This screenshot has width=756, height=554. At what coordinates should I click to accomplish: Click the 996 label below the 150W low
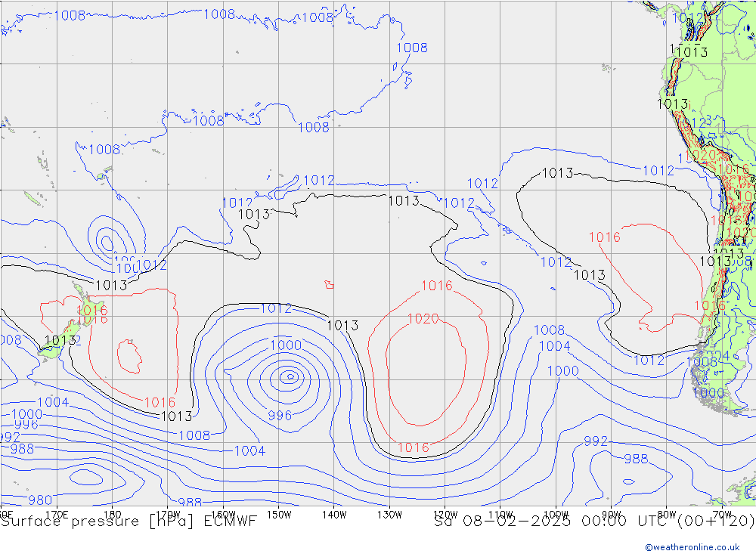point(280,415)
